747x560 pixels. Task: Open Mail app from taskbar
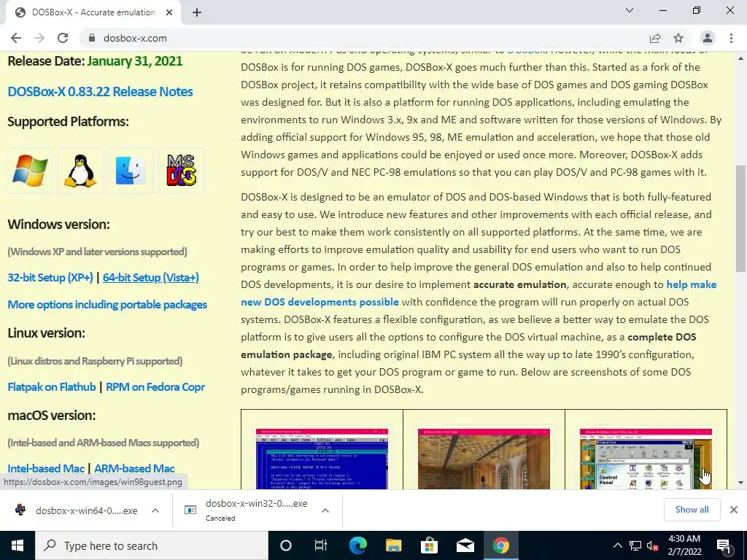pos(465,545)
